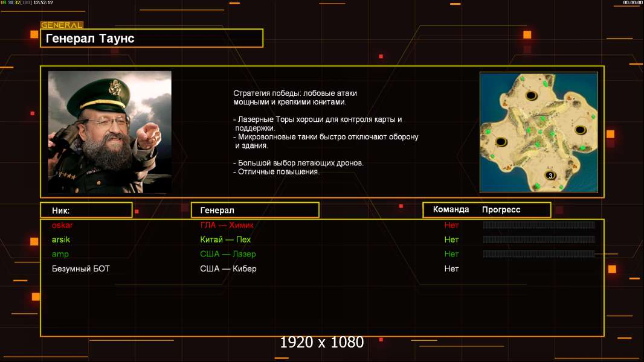
Task: Select player name oskar
Action: tap(62, 225)
